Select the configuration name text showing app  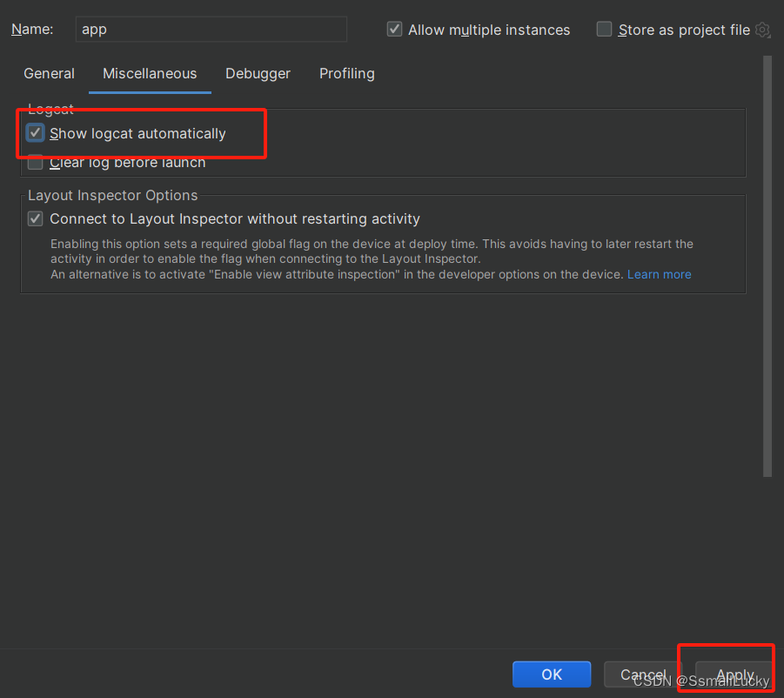[94, 29]
